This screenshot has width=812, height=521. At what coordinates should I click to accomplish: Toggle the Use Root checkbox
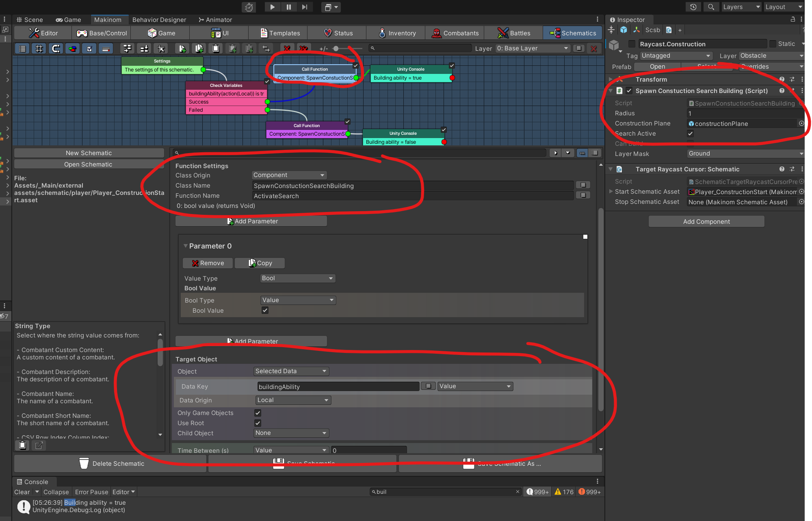[x=258, y=423]
